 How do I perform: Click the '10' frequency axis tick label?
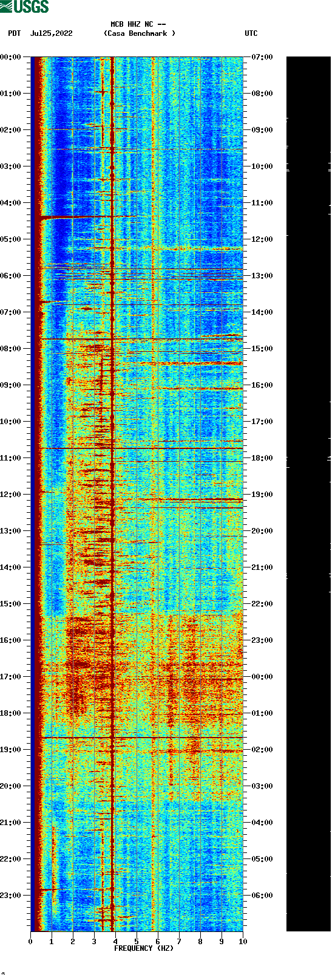243,942
